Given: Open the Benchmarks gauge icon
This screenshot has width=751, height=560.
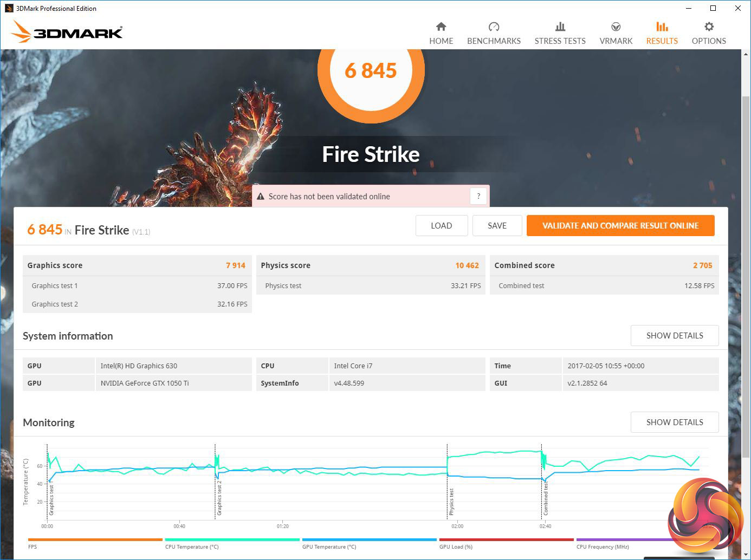Looking at the screenshot, I should [494, 27].
